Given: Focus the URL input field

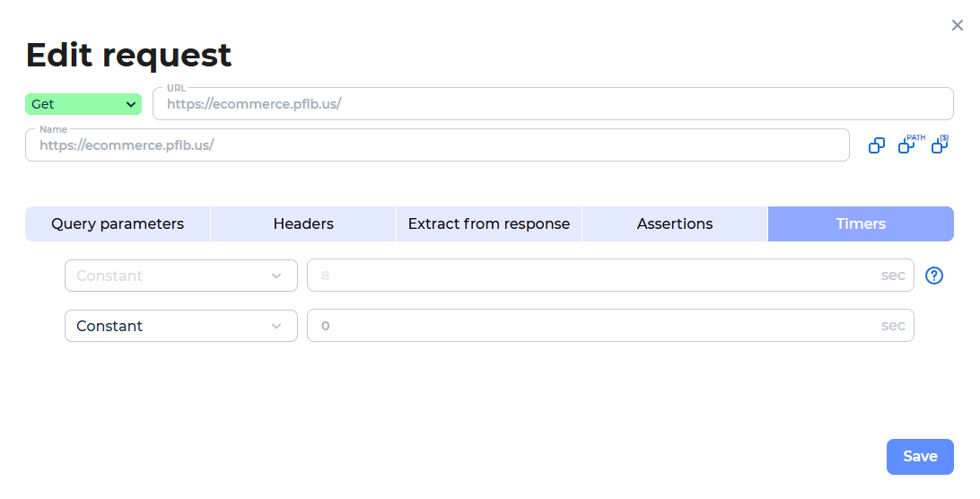Looking at the screenshot, I should (x=553, y=104).
